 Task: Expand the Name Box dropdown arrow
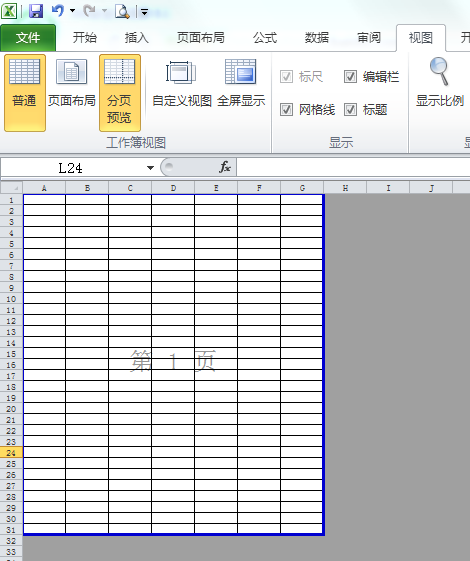150,167
